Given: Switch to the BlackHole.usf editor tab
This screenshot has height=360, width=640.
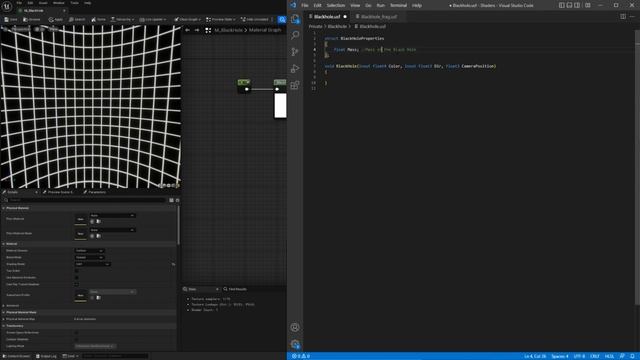Looking at the screenshot, I should [327, 17].
